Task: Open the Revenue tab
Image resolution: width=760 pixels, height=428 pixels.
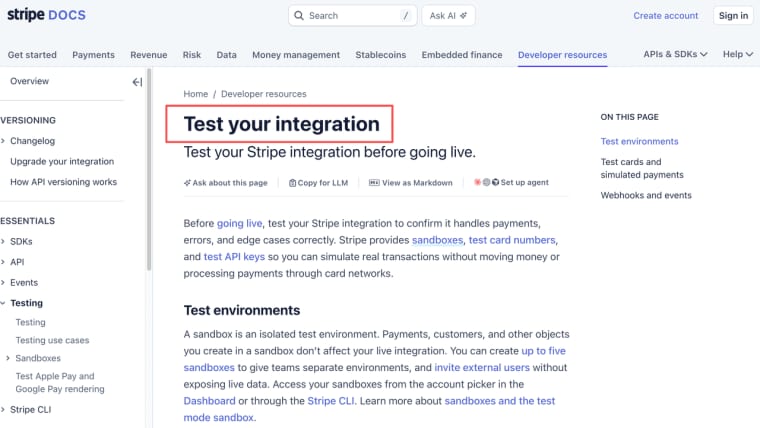Action: [149, 55]
